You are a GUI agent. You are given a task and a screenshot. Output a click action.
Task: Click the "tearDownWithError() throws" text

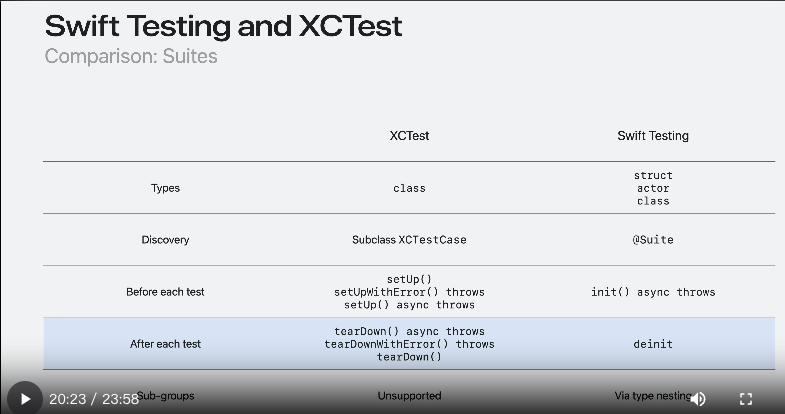[x=409, y=344]
